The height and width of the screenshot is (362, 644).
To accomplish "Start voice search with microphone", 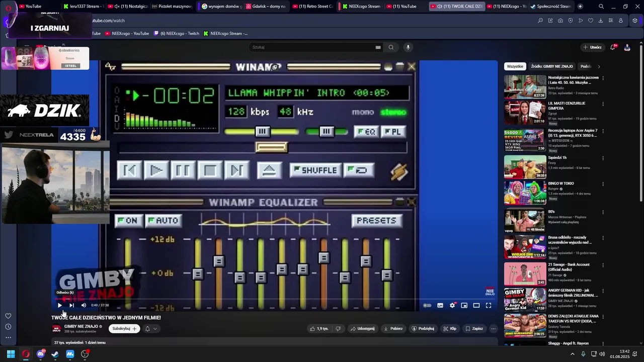I will point(408,47).
